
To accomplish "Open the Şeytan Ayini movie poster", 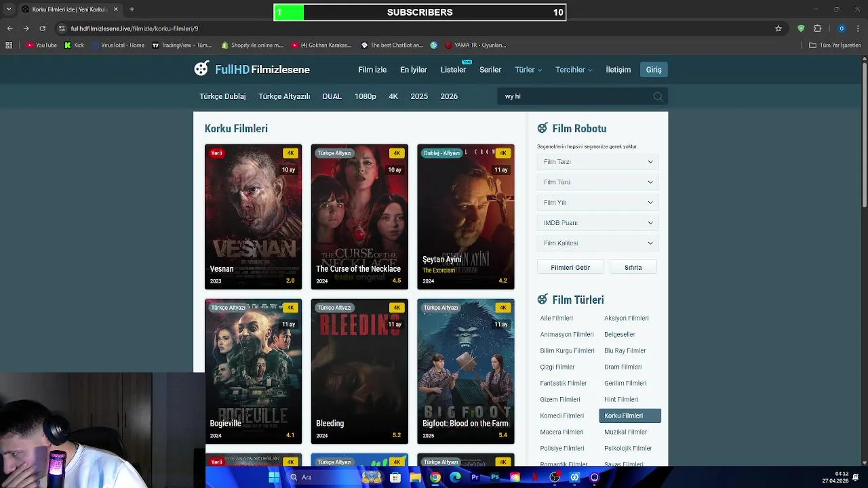I will click(x=466, y=217).
